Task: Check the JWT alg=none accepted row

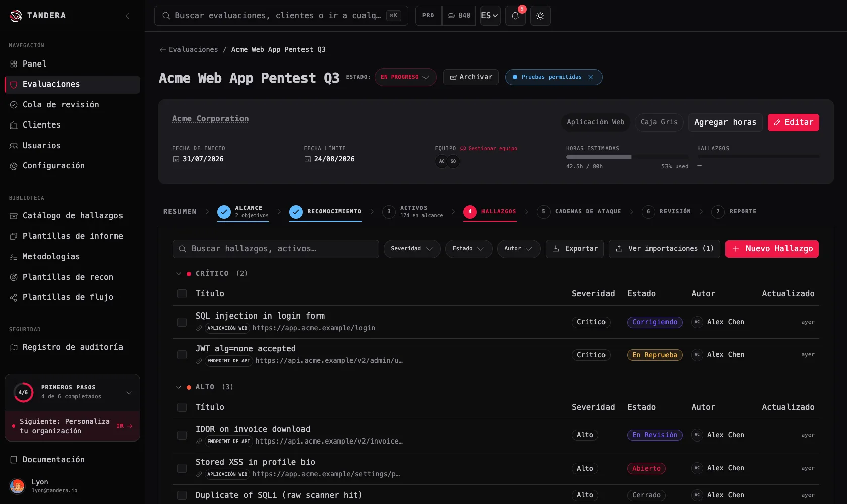Action: tap(182, 355)
